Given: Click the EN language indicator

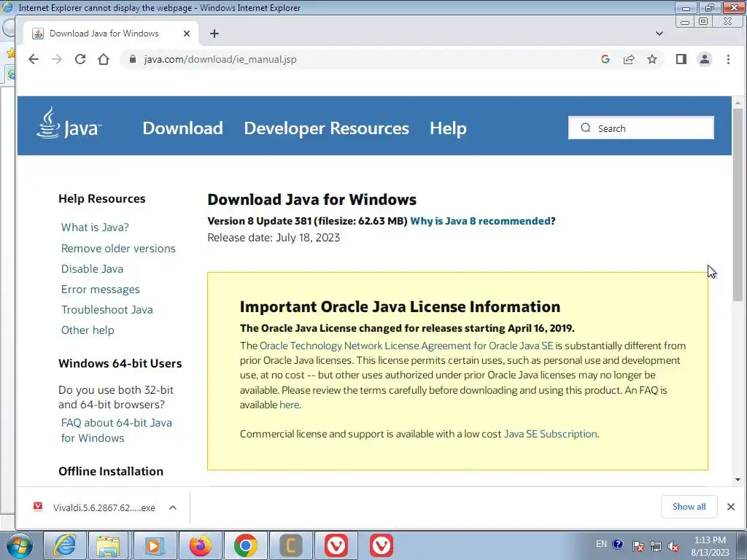Looking at the screenshot, I should pyautogui.click(x=601, y=544).
